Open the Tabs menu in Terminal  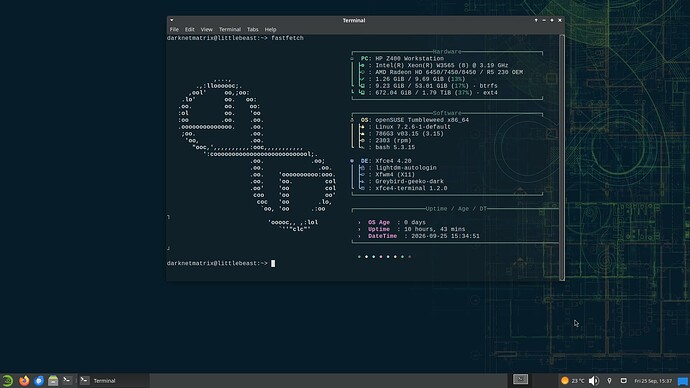(x=253, y=29)
